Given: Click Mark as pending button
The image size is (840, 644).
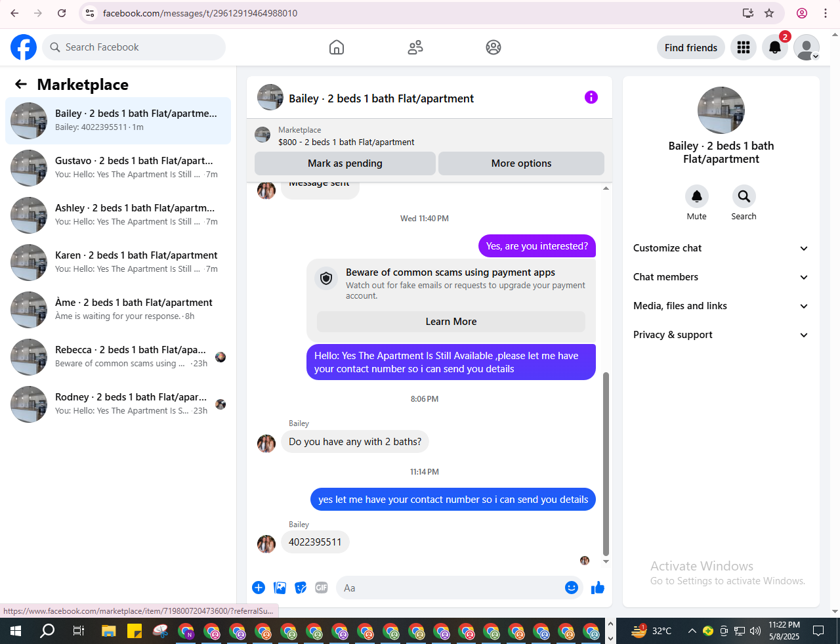Looking at the screenshot, I should [x=345, y=163].
